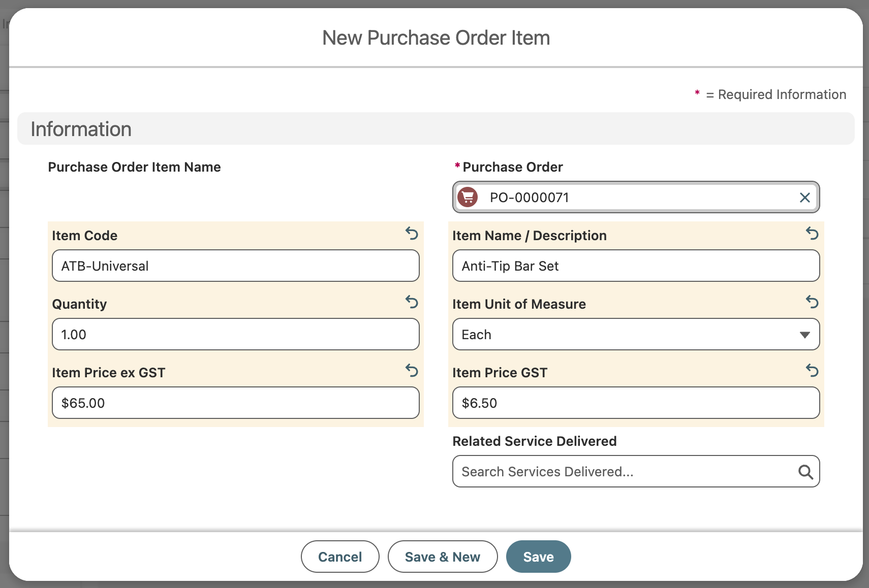The image size is (869, 588).
Task: Focus the Item Code input field
Action: click(x=235, y=266)
